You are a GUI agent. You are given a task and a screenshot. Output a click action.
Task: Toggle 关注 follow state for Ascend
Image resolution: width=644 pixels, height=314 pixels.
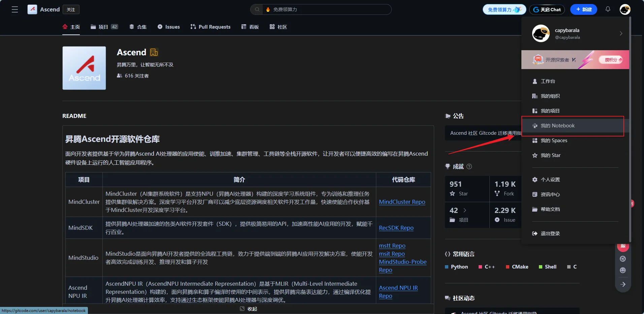tap(70, 9)
